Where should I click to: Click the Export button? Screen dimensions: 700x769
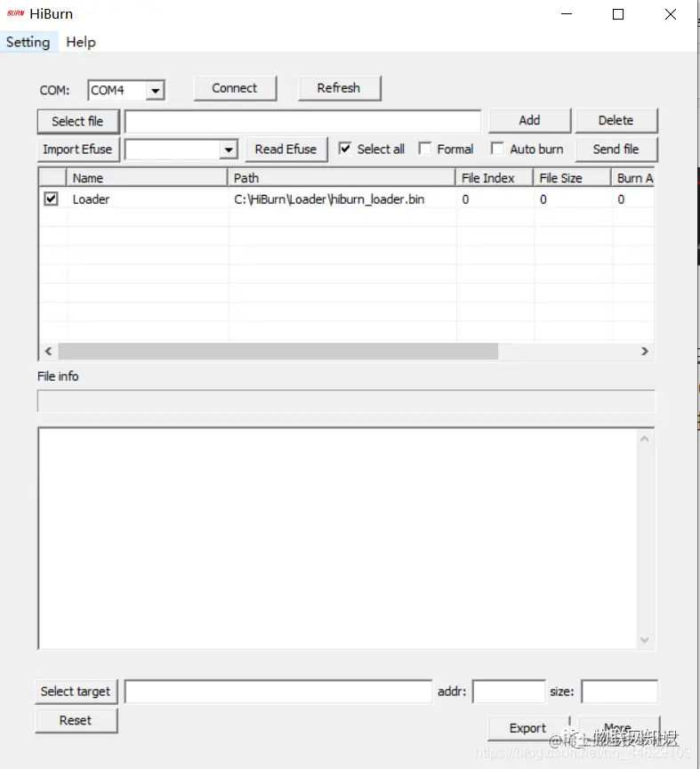[528, 728]
